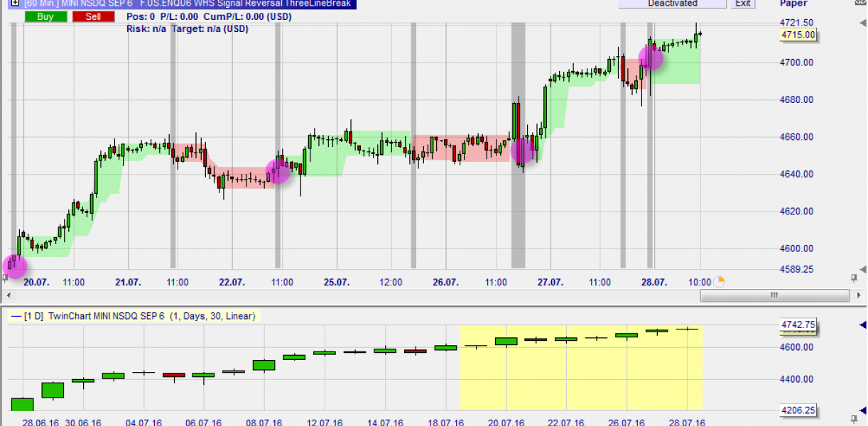The height and width of the screenshot is (426, 868).
Task: Click the 4715.00 current price label
Action: 798,35
